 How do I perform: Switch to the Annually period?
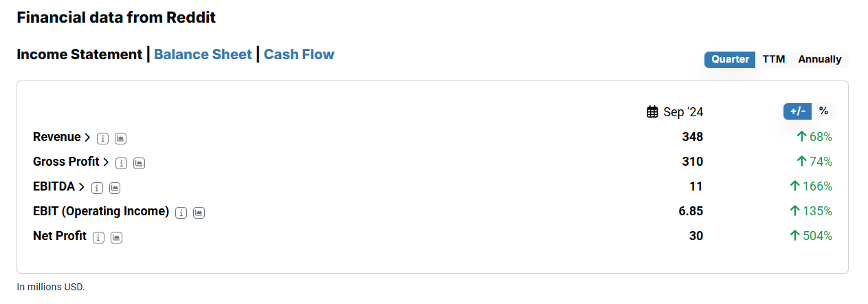[x=820, y=59]
